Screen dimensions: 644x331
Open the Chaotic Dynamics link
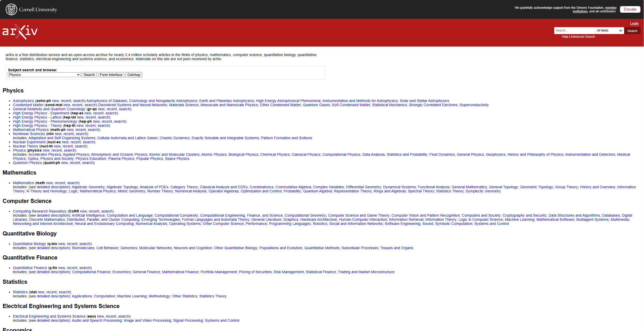tap(175, 138)
